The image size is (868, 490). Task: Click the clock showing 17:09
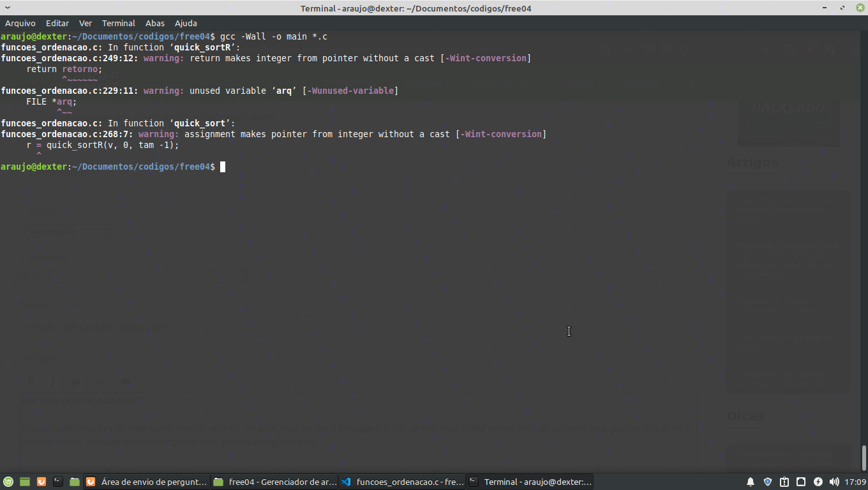(x=856, y=482)
